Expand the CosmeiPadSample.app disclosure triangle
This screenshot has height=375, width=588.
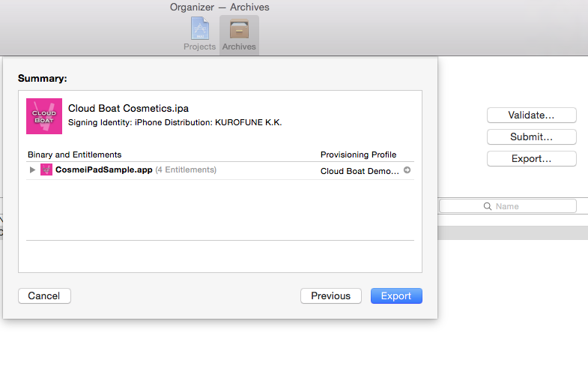32,170
